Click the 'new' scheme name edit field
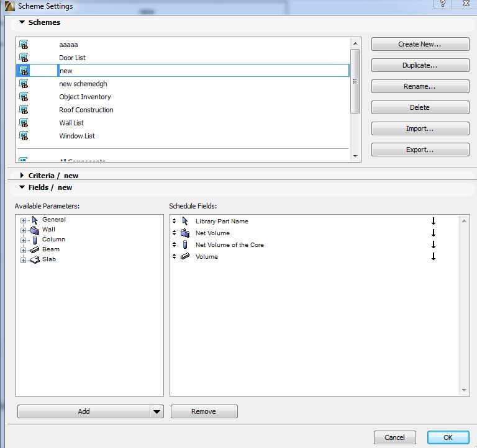Screen dimensions: 477x448 204,71
